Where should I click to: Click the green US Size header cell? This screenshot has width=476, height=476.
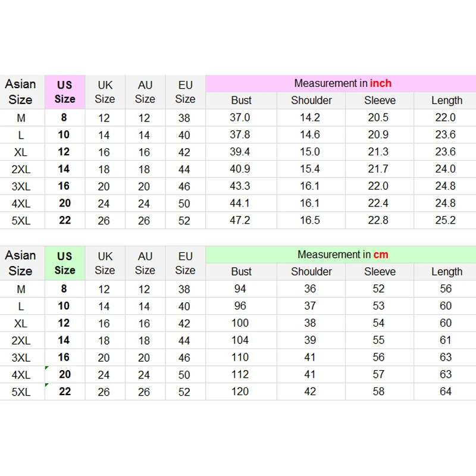tap(65, 263)
